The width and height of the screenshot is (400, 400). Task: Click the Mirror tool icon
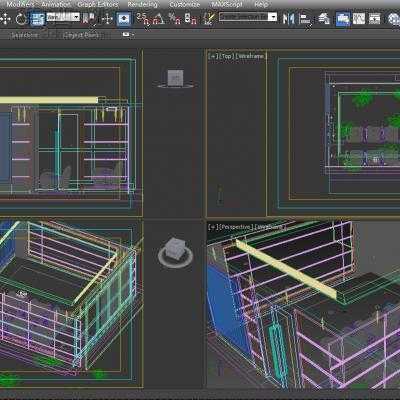(x=288, y=19)
